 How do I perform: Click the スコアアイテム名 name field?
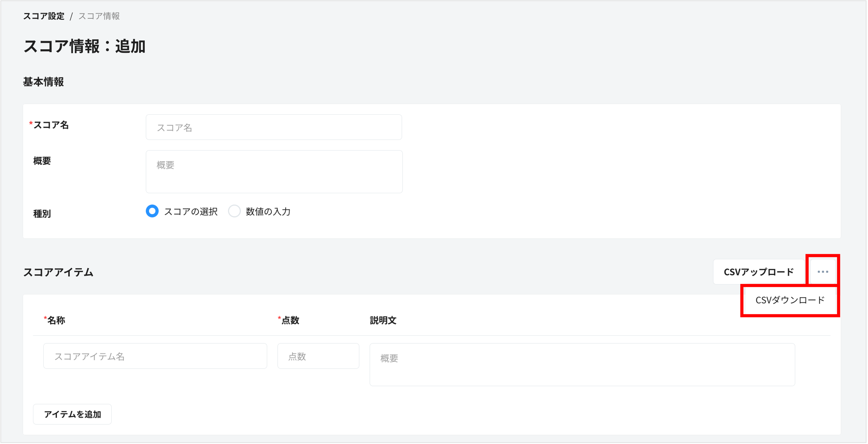pos(155,356)
